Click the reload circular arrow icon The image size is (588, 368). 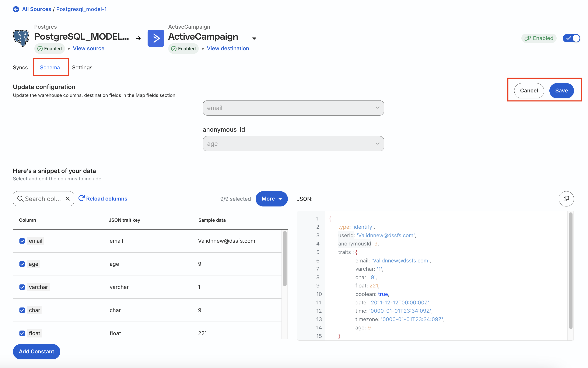pos(81,198)
